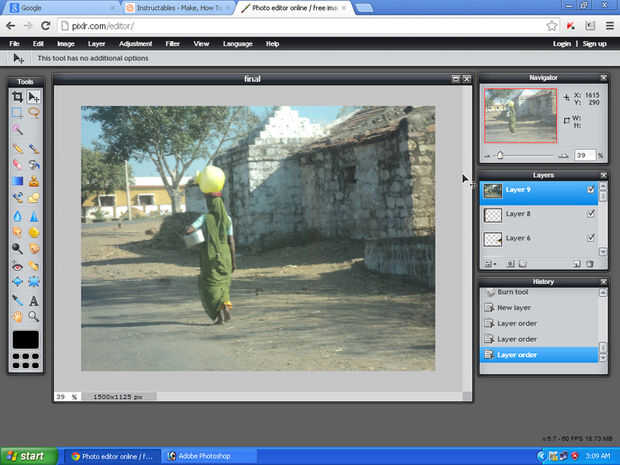Select the Crop tool
This screenshot has width=620, height=465.
click(17, 97)
